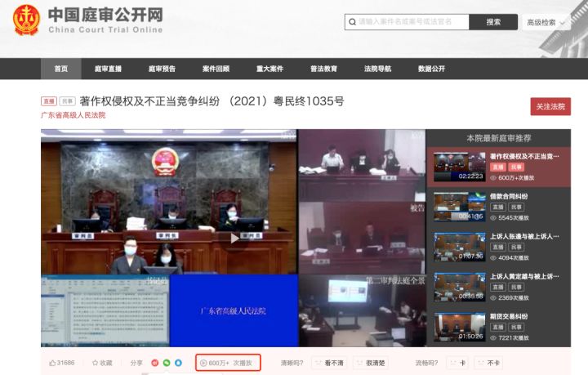Viewport: 588px width, 375px height.
Task: Share via the green WeChat icon
Action: [167, 363]
